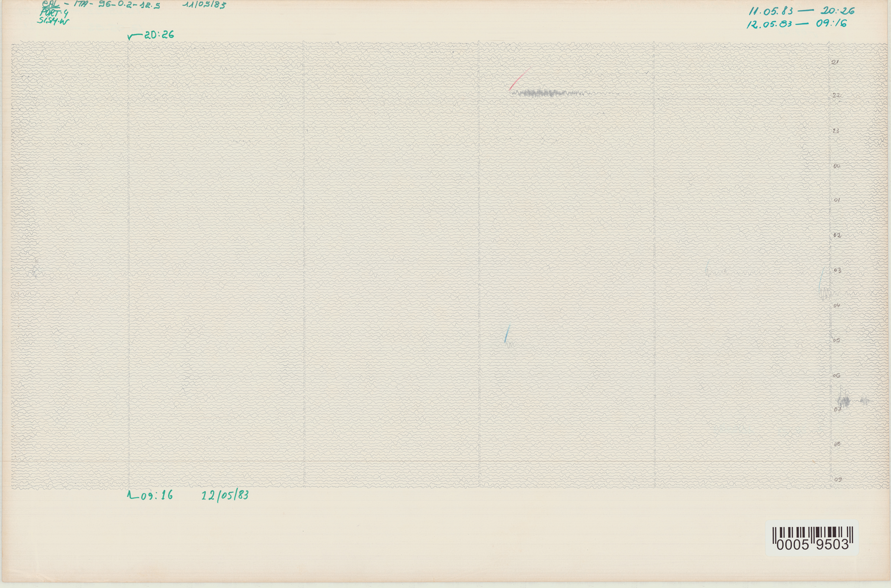Click the hour label "05"
The image size is (891, 588).
coord(836,341)
